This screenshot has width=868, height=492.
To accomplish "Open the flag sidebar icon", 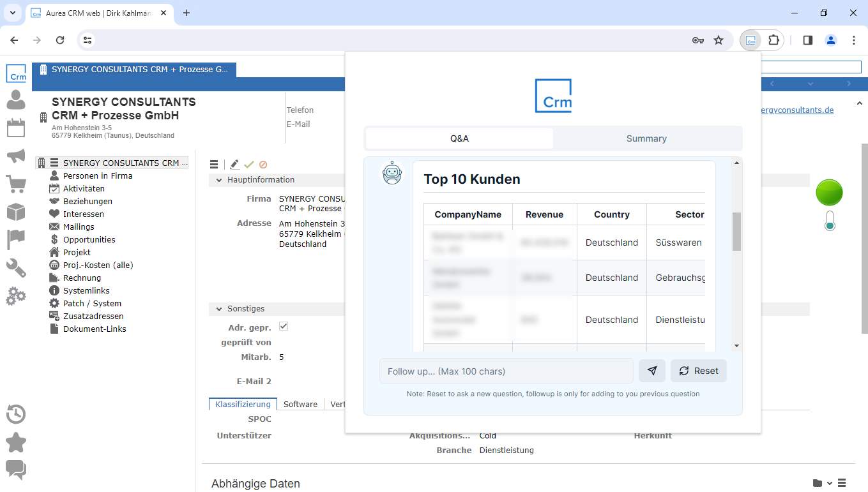I will click(16, 240).
